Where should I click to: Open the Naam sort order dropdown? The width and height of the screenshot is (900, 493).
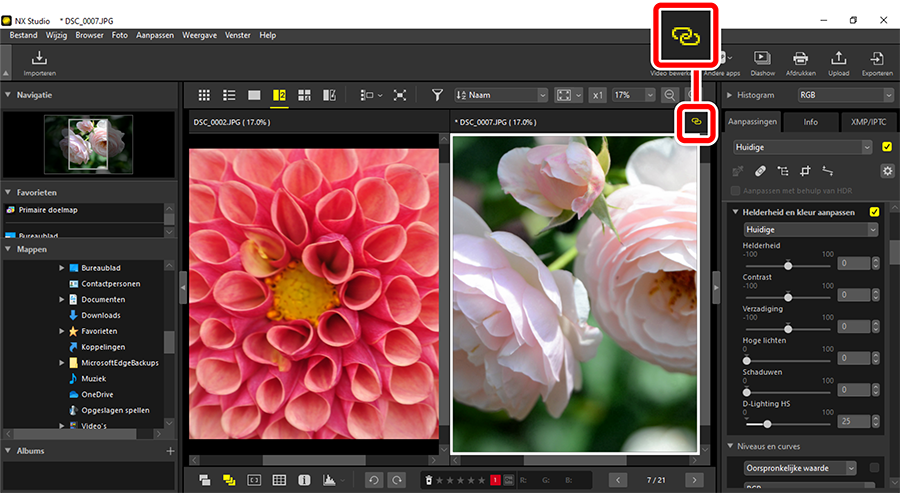[501, 95]
